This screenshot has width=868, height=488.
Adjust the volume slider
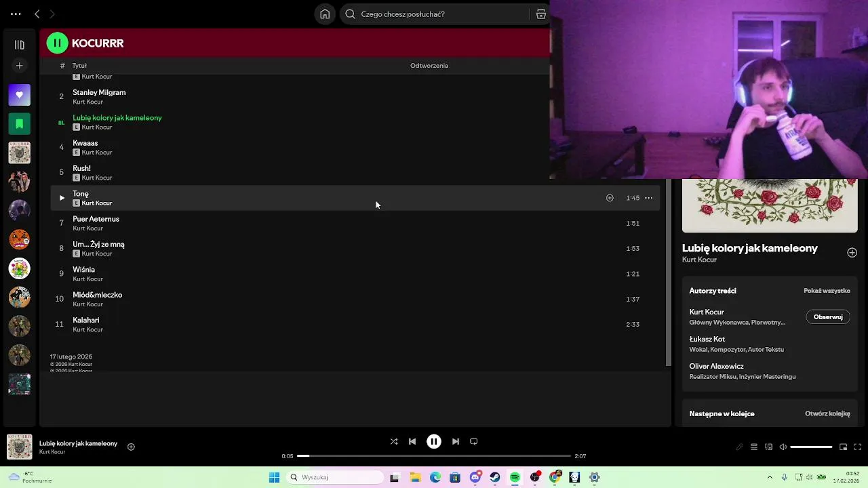811,447
